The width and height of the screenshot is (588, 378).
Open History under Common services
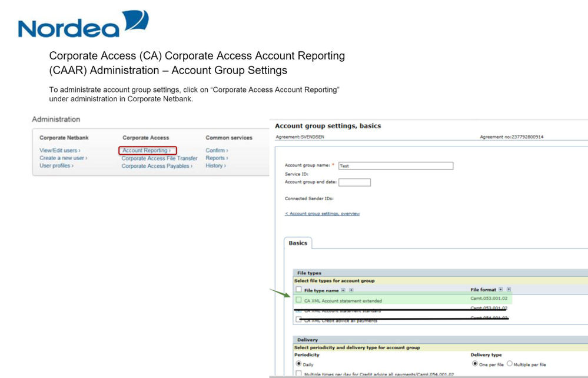(215, 165)
